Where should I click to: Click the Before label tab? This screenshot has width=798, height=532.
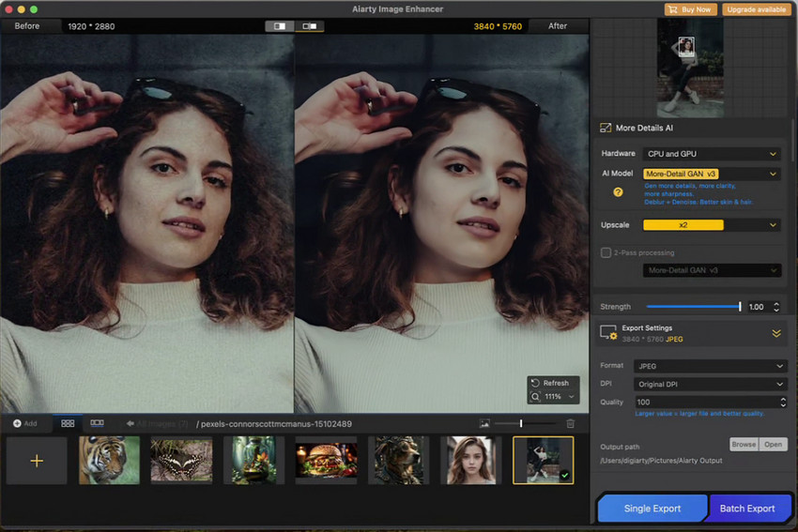click(x=27, y=26)
